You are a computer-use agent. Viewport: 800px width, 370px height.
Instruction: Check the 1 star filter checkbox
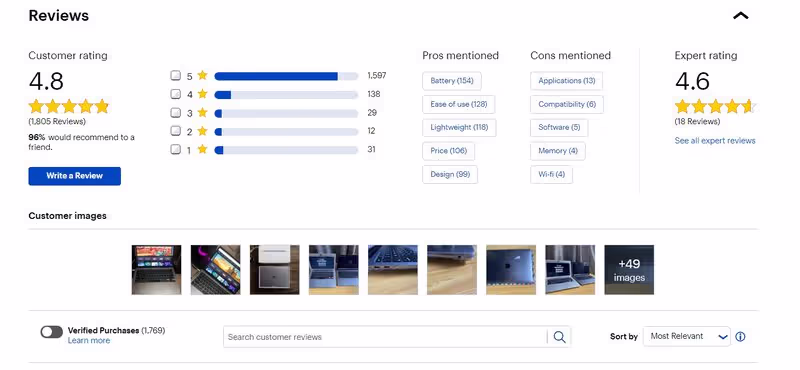tap(176, 149)
